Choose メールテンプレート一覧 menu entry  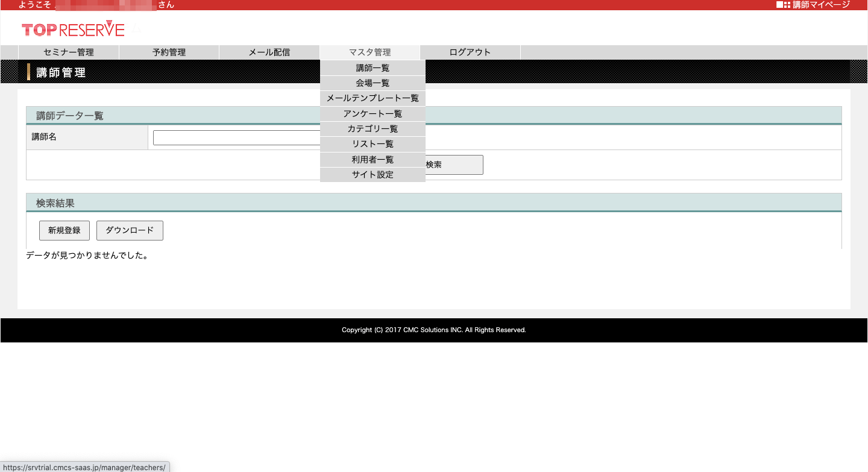[x=373, y=98]
